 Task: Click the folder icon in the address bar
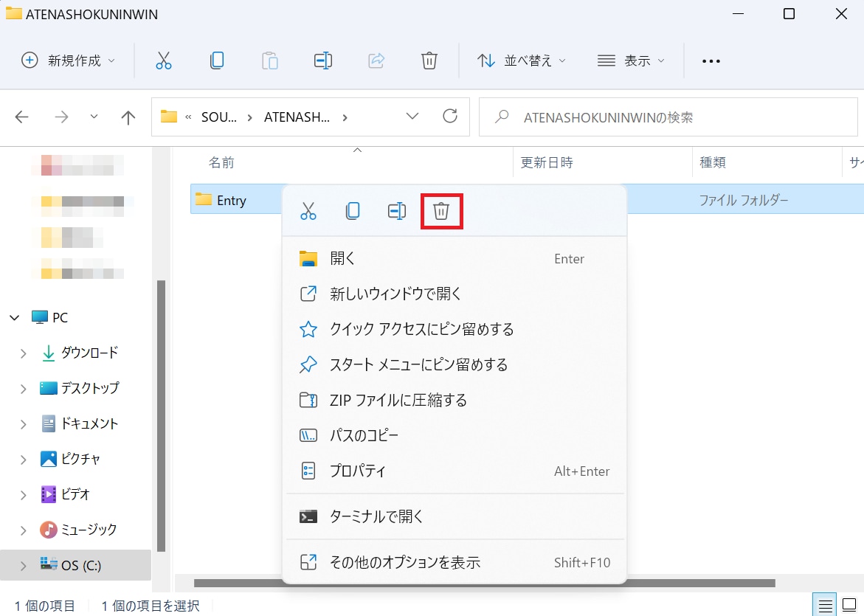[169, 117]
